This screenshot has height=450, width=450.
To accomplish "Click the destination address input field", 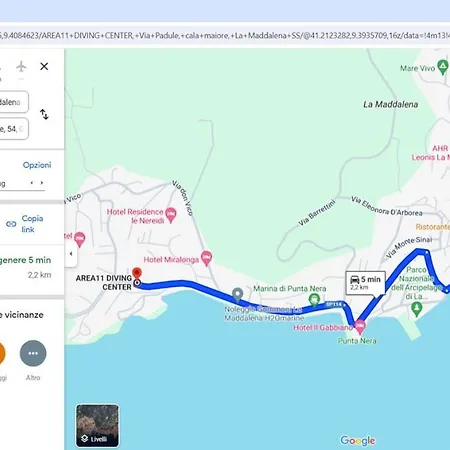I will (x=14, y=129).
